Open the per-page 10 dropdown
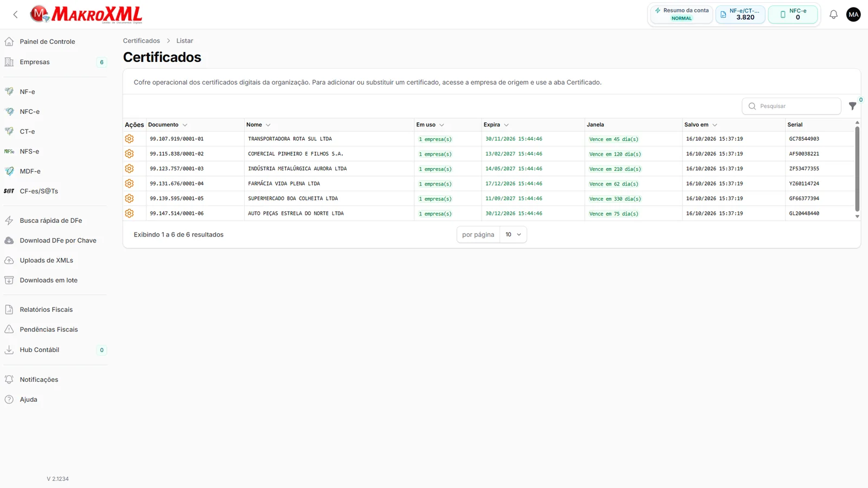This screenshot has height=488, width=868. (x=513, y=235)
